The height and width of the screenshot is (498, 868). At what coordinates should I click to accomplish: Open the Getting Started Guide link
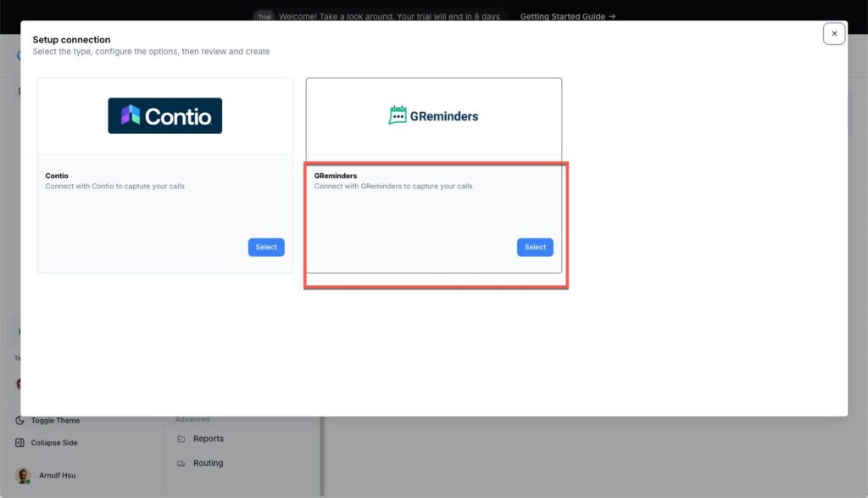pyautogui.click(x=563, y=16)
